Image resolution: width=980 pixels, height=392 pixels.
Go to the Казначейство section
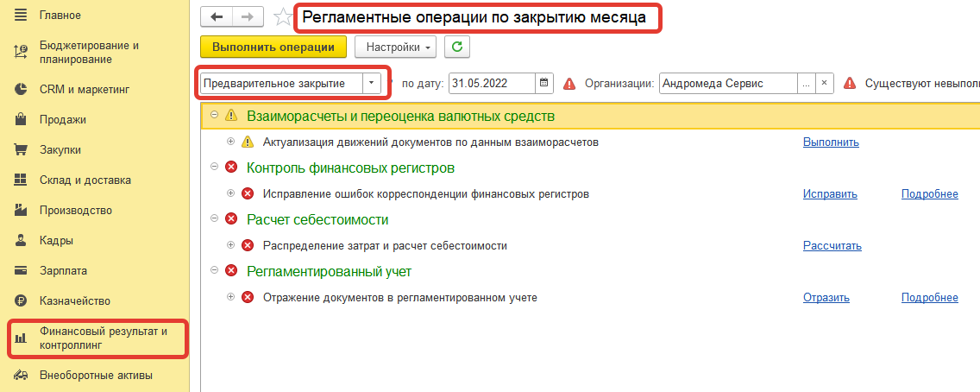(x=75, y=300)
